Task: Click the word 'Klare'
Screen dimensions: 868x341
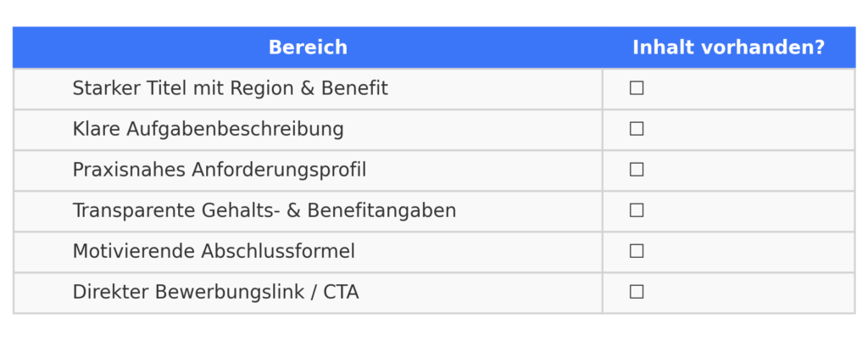Action: click(97, 129)
